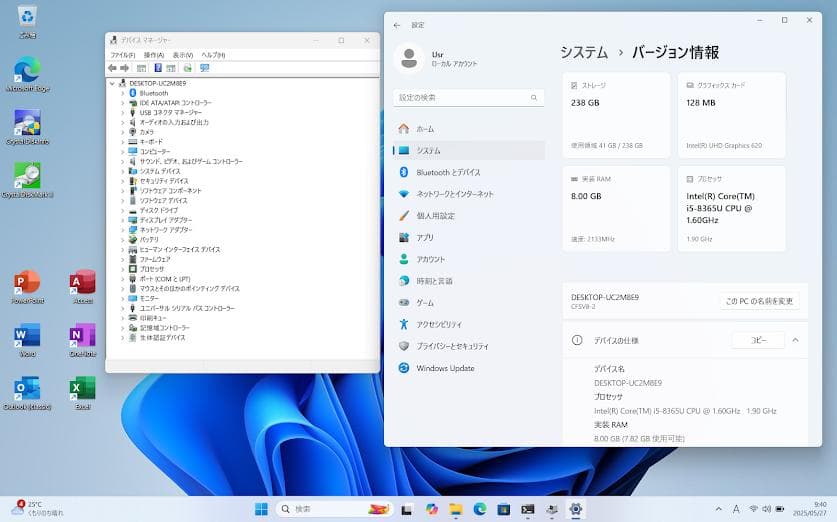Select the バッテリ tree item
The image size is (837, 522).
click(x=149, y=240)
